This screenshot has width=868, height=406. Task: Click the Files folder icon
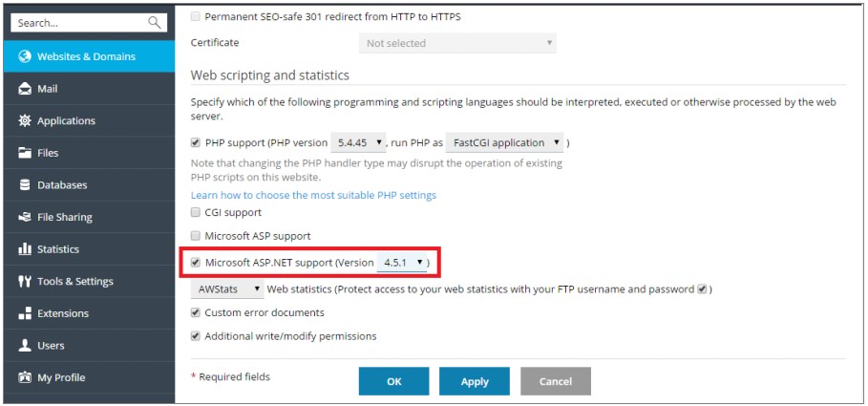[25, 153]
